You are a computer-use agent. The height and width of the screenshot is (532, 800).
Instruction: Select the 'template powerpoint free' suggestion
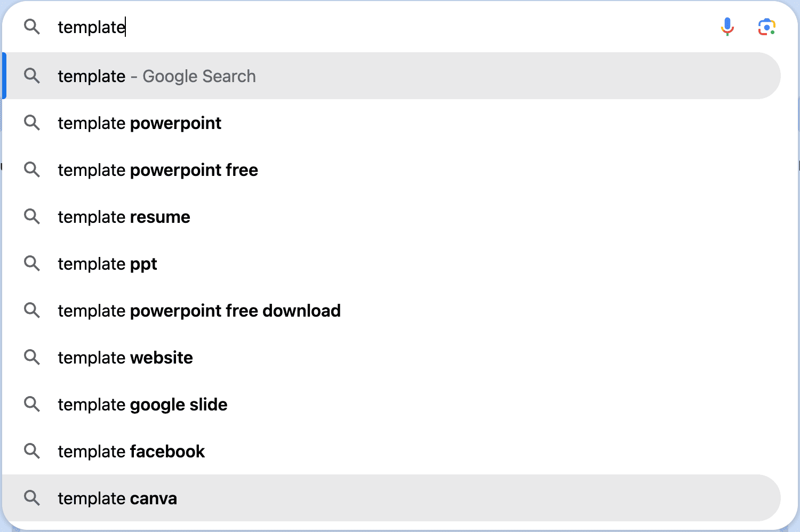[x=158, y=170]
